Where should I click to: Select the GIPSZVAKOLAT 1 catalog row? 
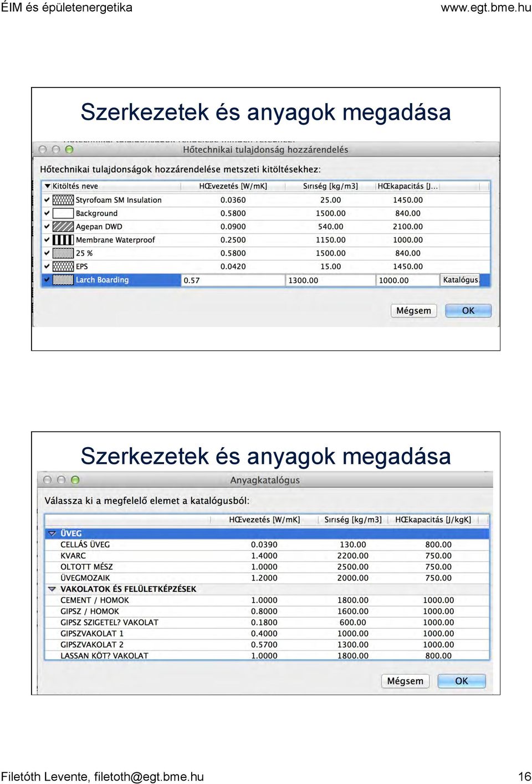pyautogui.click(x=267, y=633)
